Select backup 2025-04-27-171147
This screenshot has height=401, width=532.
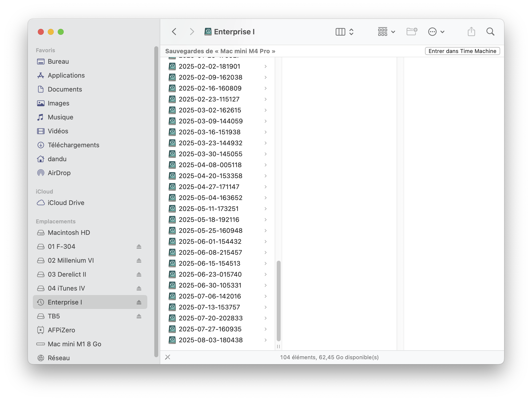(x=218, y=187)
